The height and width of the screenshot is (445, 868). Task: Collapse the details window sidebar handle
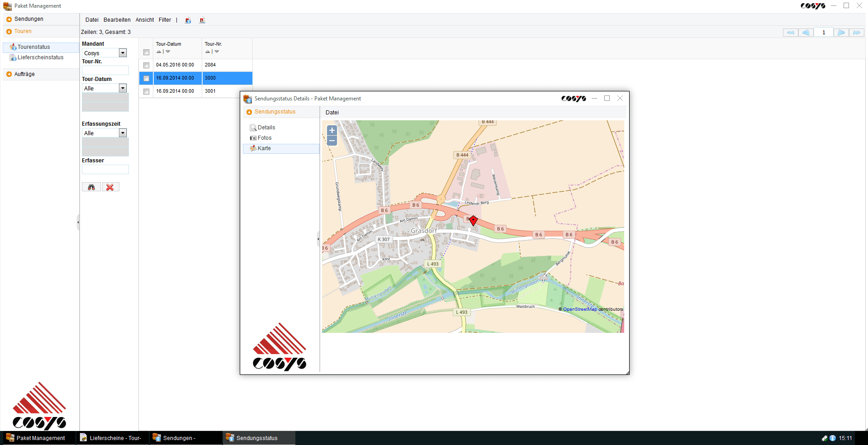tap(318, 239)
